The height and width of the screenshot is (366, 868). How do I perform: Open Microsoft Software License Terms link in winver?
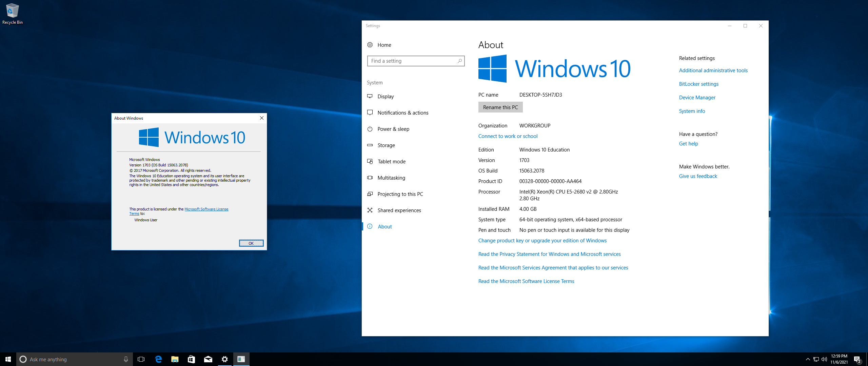pyautogui.click(x=206, y=209)
